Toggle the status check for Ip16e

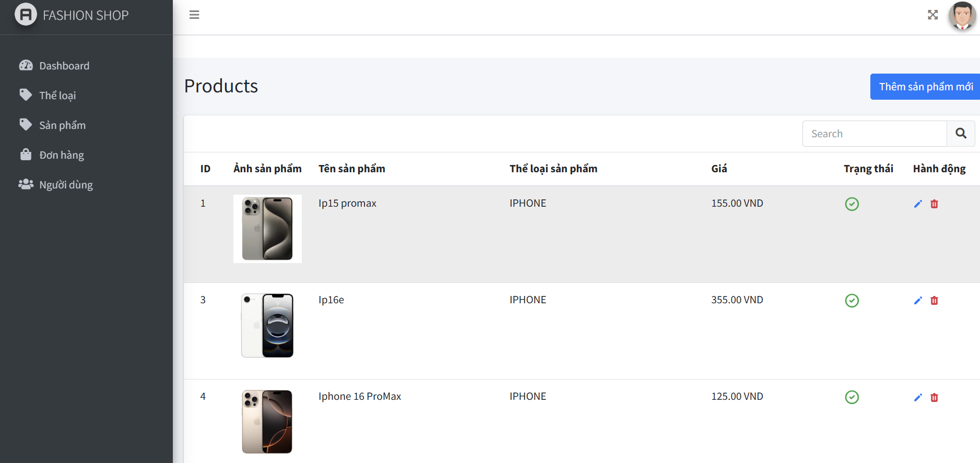(852, 301)
